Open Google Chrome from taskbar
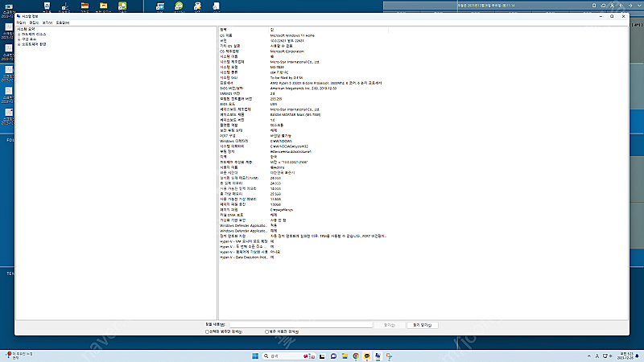The height and width of the screenshot is (362, 644). coord(356,356)
